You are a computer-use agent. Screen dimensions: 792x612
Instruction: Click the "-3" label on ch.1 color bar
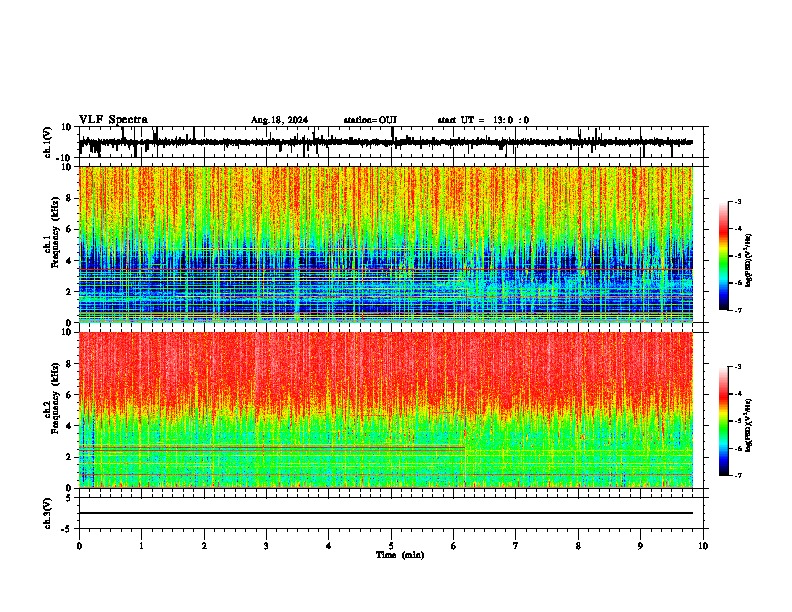737,201
